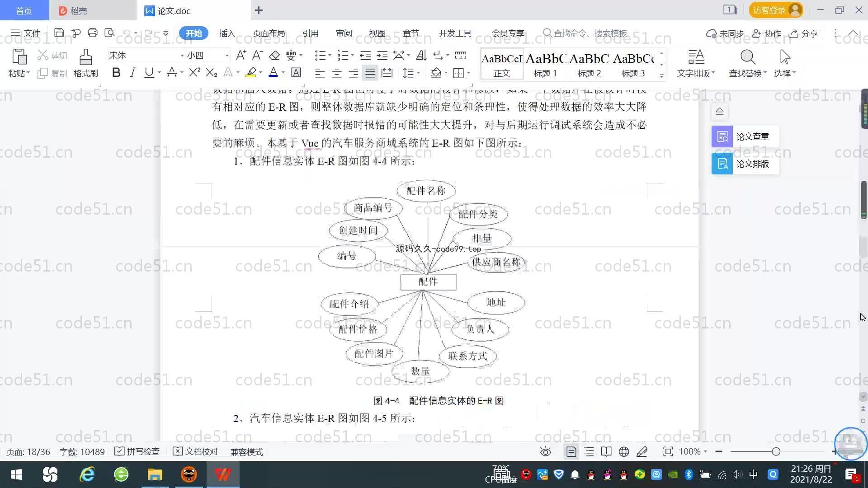Enable eye protection mode icon
The height and width of the screenshot is (488, 868).
[x=546, y=452]
